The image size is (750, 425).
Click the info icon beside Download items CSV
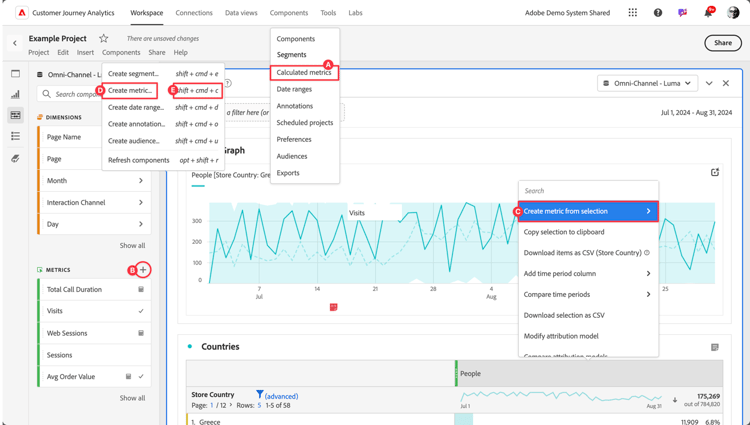click(x=647, y=252)
